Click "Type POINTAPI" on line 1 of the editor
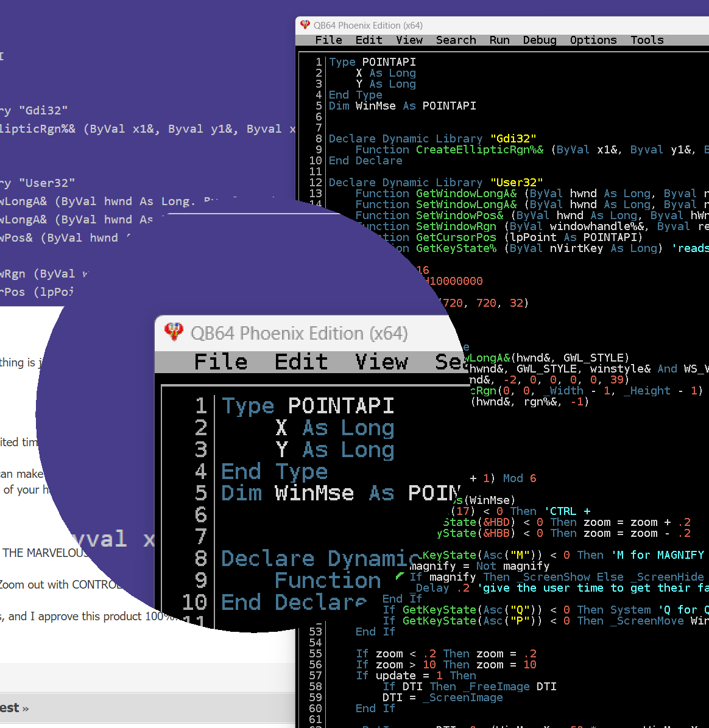The height and width of the screenshot is (728, 709). tap(372, 61)
